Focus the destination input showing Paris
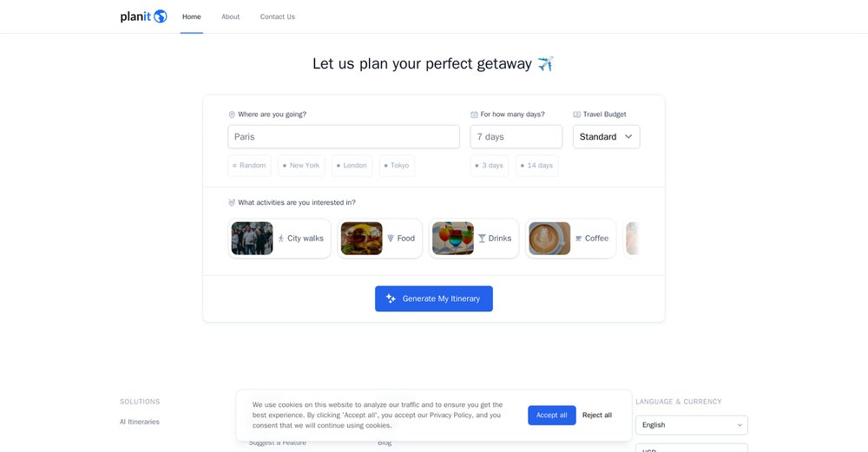This screenshot has height=452, width=868. pos(344,137)
